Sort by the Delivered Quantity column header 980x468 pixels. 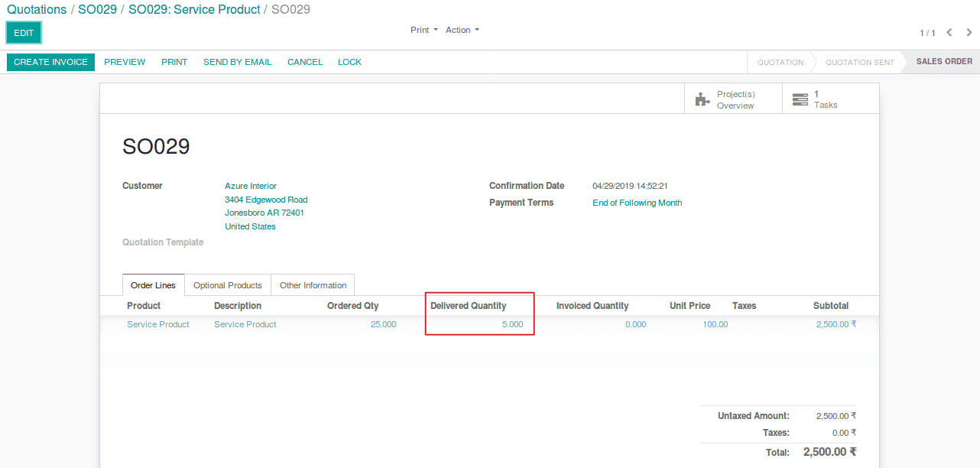coord(469,306)
